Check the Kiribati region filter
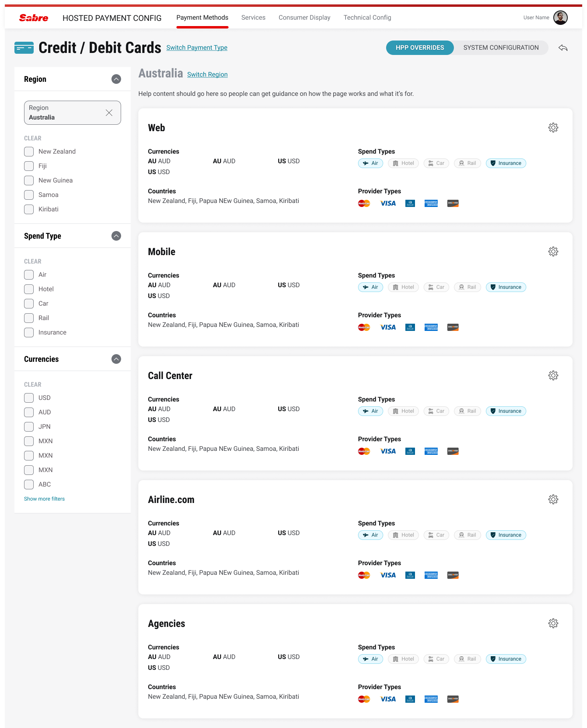The height and width of the screenshot is (728, 587). coord(29,209)
